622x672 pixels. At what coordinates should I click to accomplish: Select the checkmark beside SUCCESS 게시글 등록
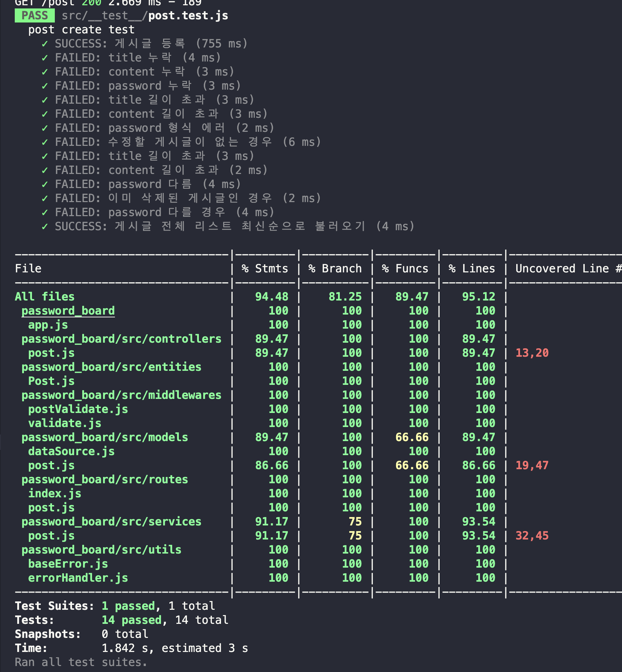point(45,43)
